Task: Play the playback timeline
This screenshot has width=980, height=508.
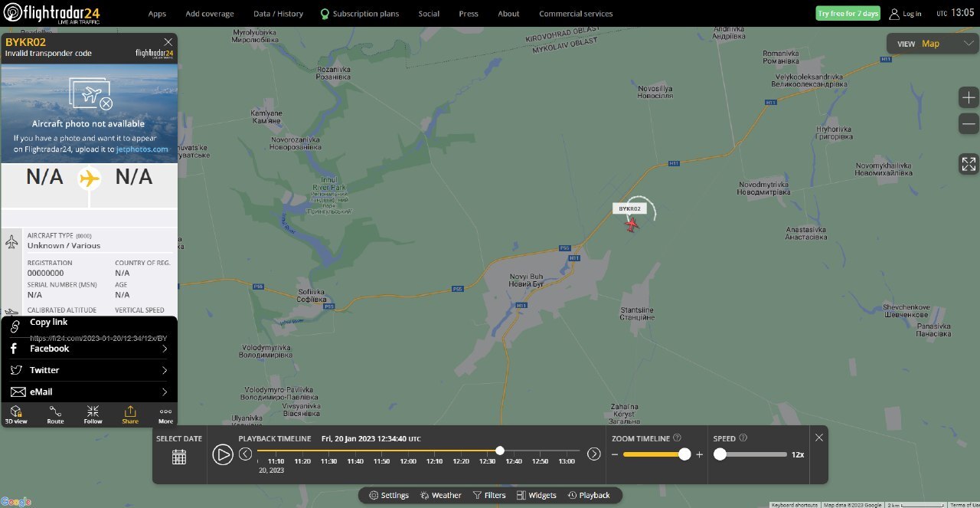Action: pos(223,454)
